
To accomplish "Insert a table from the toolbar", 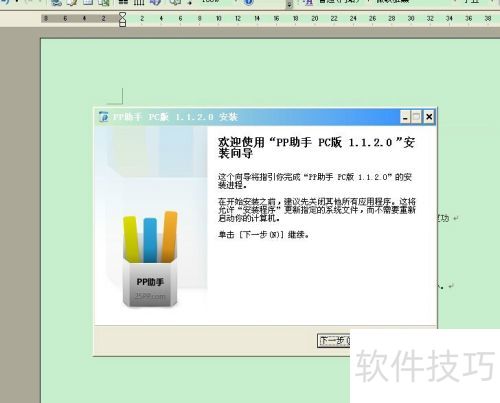I will pos(88,2).
